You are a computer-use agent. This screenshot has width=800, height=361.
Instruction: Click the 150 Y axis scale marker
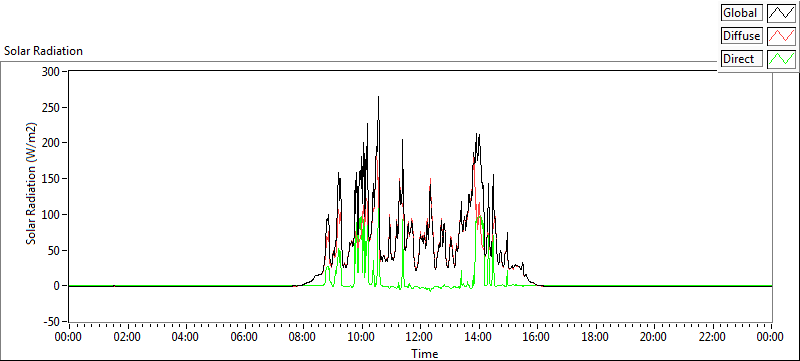[51, 178]
